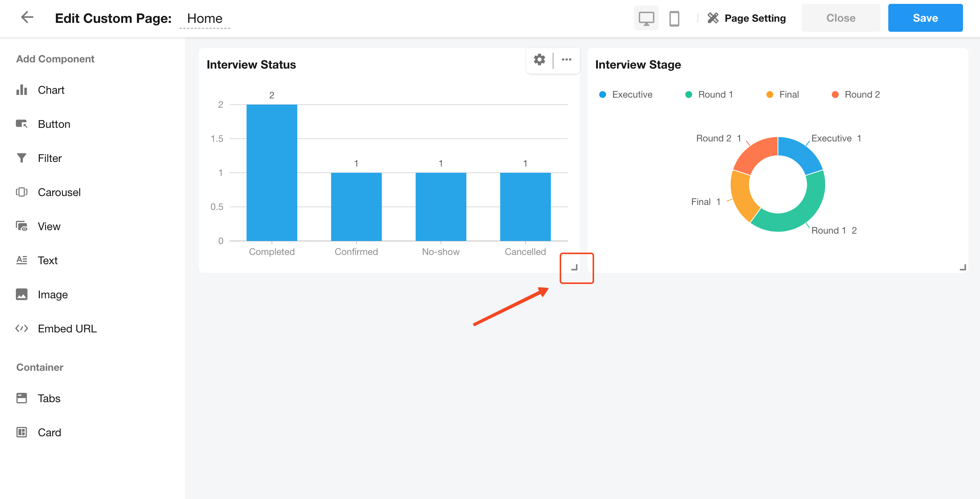Screen dimensions: 980x499
Task: Click the Embed URL code icon
Action: tap(22, 329)
